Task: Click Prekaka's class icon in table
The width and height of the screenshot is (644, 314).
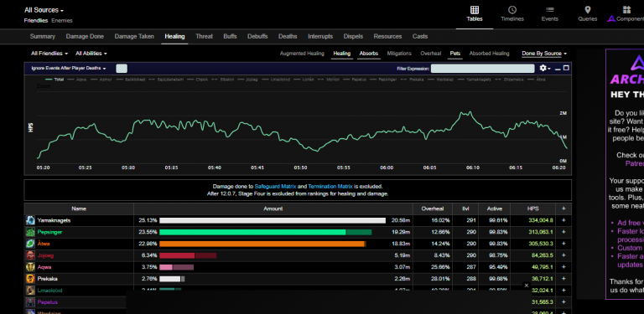Action: click(x=30, y=279)
